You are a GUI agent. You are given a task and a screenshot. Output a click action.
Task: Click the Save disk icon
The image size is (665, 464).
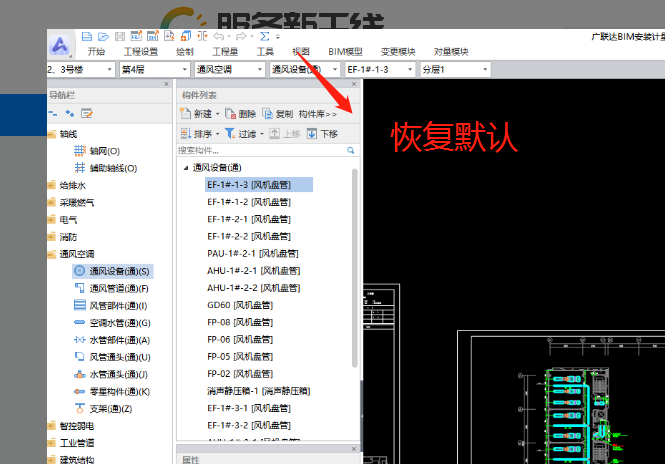[120, 36]
